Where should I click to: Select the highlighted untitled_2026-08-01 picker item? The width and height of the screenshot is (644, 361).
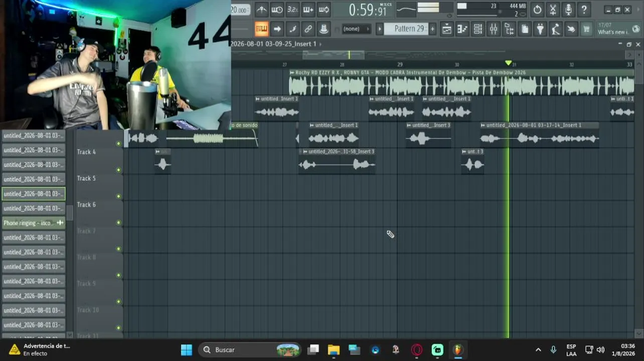point(34,194)
